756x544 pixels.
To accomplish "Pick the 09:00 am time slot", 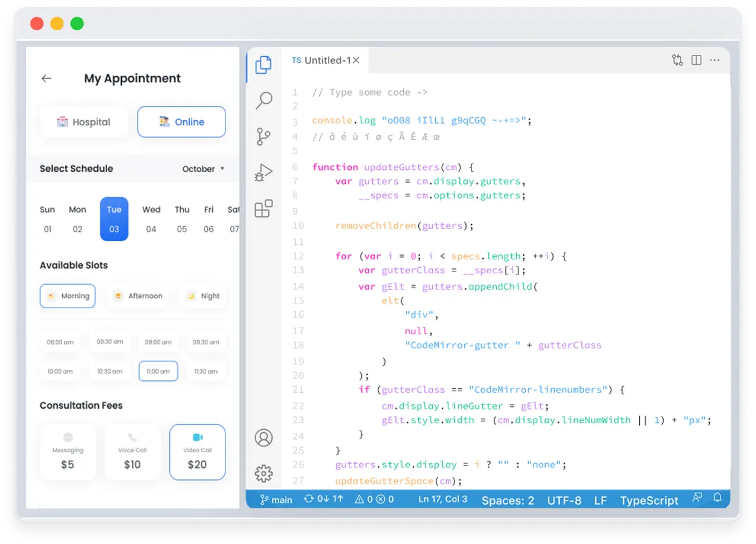I will 158,342.
